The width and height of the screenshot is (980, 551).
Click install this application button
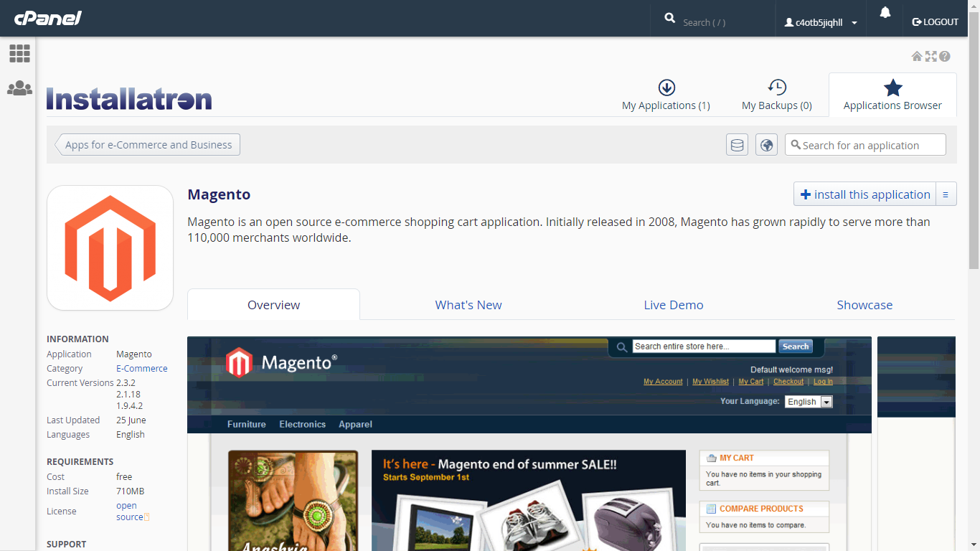pos(864,194)
